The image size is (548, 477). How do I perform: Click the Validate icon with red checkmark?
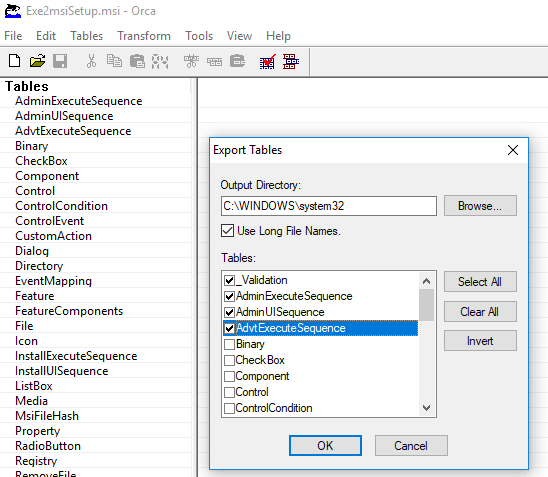point(267,62)
